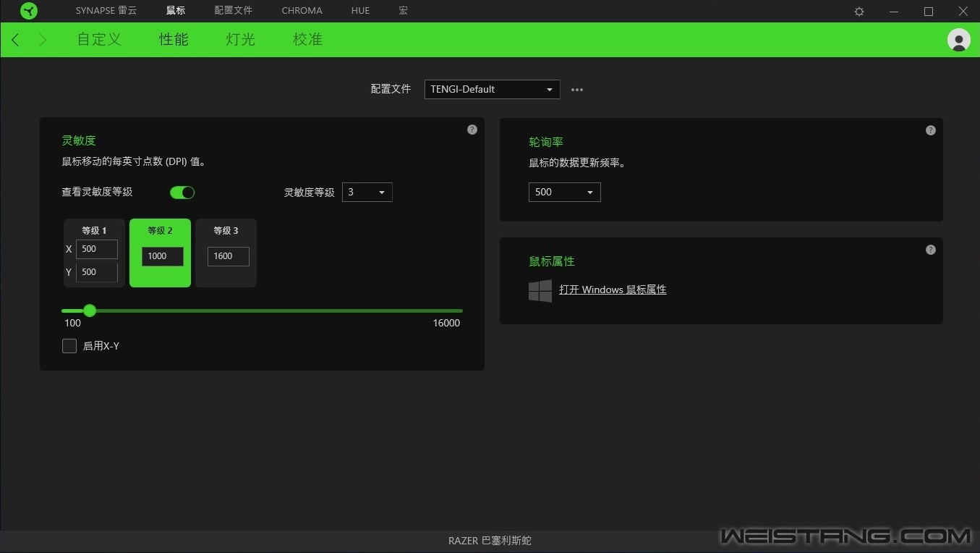Click the RAZER 巴塞利斯蛇 device label
980x553 pixels.
(x=490, y=541)
